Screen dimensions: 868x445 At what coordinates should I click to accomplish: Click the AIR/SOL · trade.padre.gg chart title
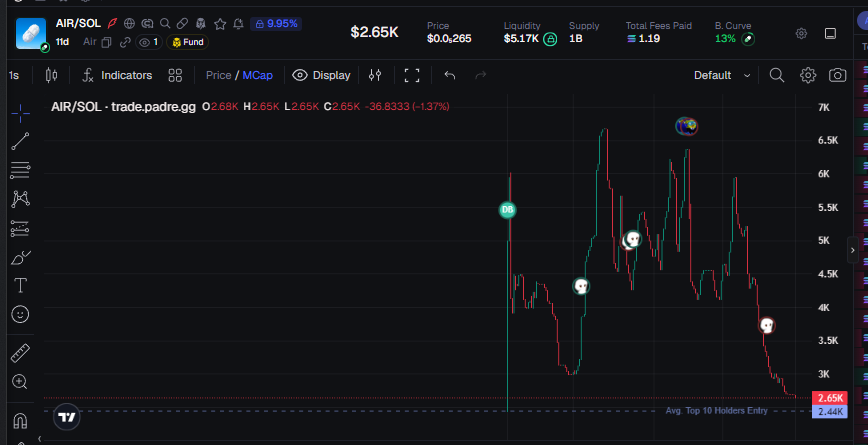click(x=123, y=107)
